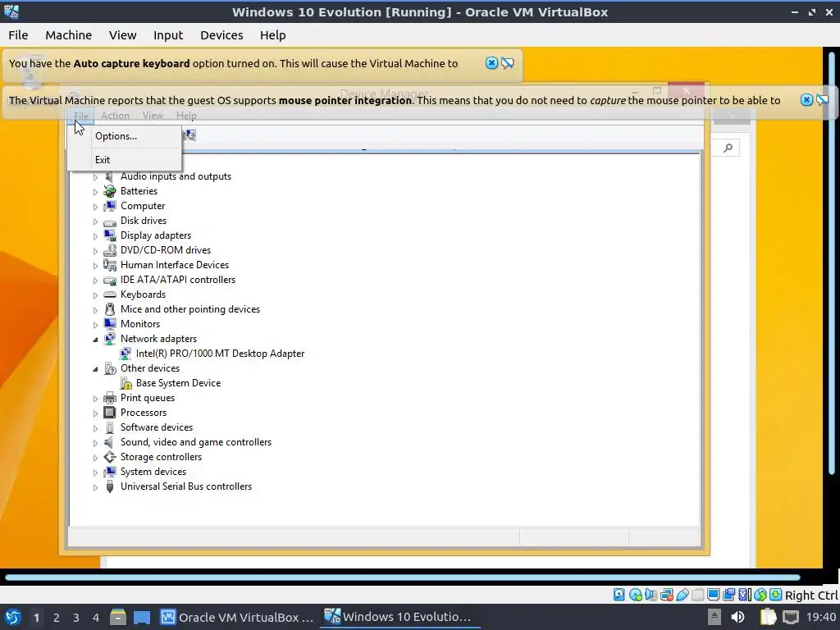Open the VirtualBox View menu

[x=123, y=35]
